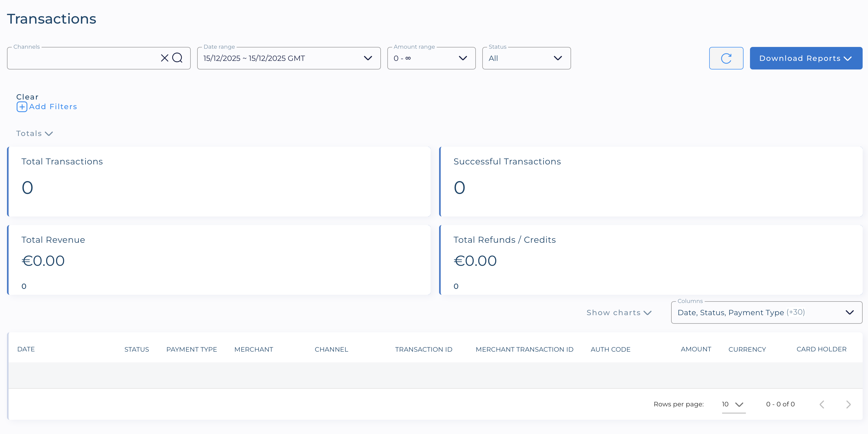
Task: Sort by PAYMENT TYPE column header
Action: tap(192, 350)
